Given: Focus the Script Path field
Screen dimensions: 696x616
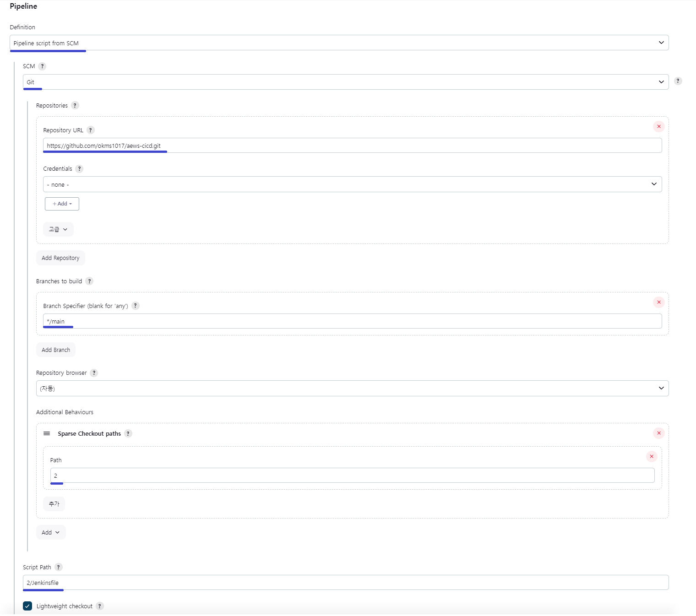Looking at the screenshot, I should [x=346, y=583].
